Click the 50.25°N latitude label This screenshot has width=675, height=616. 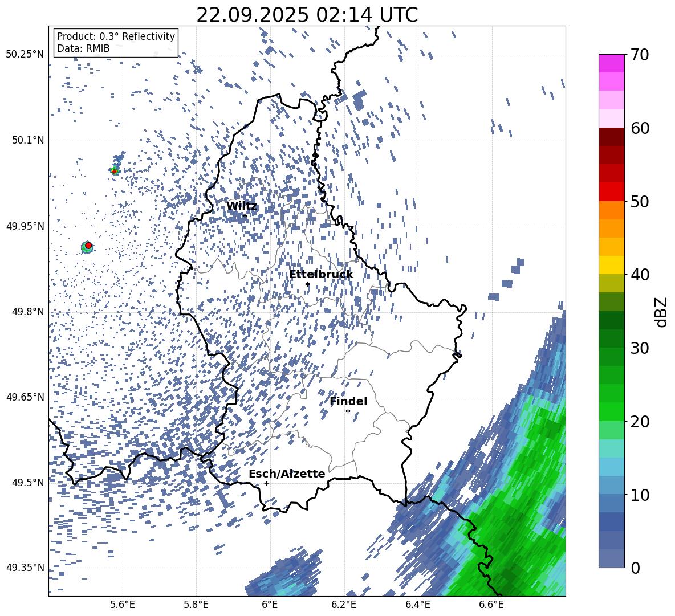click(25, 55)
